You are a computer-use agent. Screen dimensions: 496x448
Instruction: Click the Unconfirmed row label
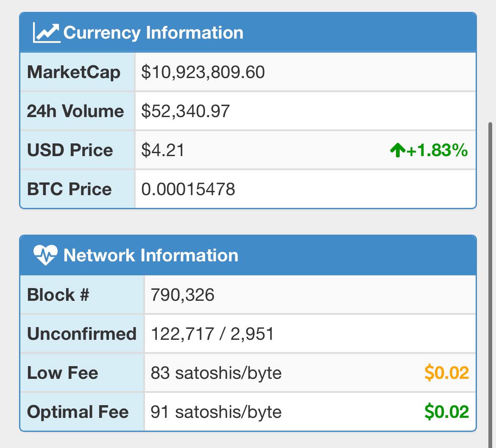(82, 334)
